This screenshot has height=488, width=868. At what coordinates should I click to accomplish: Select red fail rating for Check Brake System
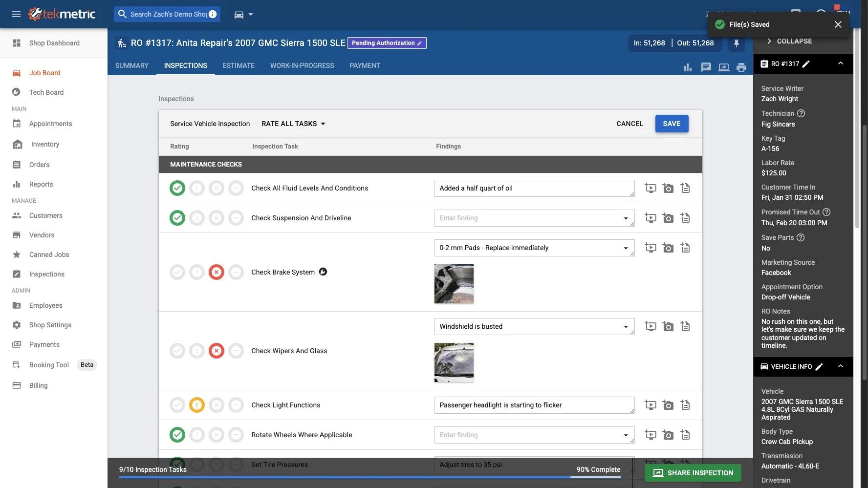point(217,272)
